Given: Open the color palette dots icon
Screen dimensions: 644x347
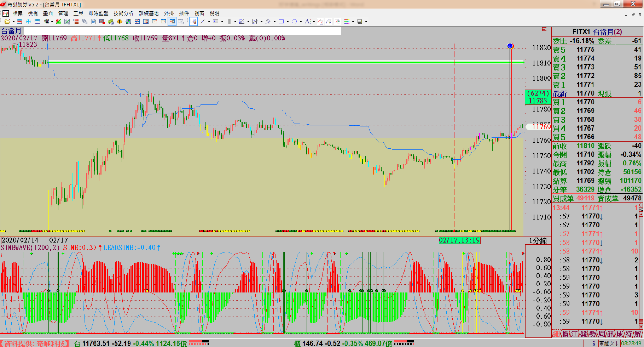Looking at the screenshot, I should pyautogui.click(x=347, y=22).
